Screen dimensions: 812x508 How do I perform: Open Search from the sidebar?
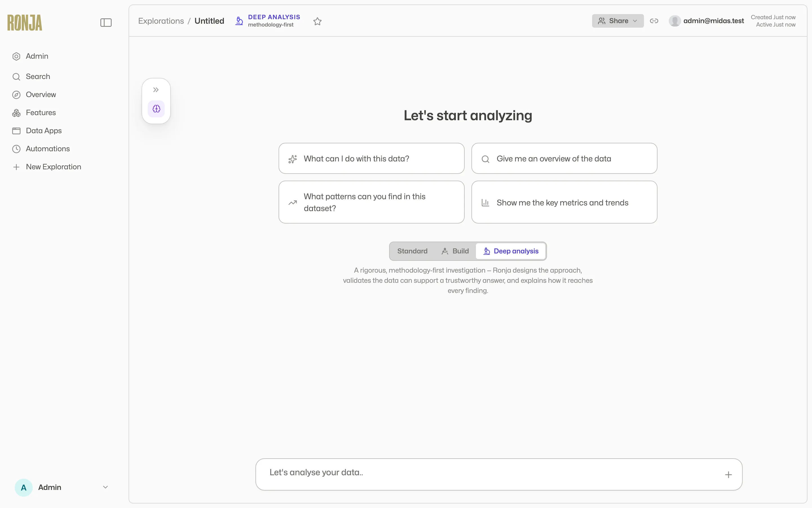click(x=31, y=76)
